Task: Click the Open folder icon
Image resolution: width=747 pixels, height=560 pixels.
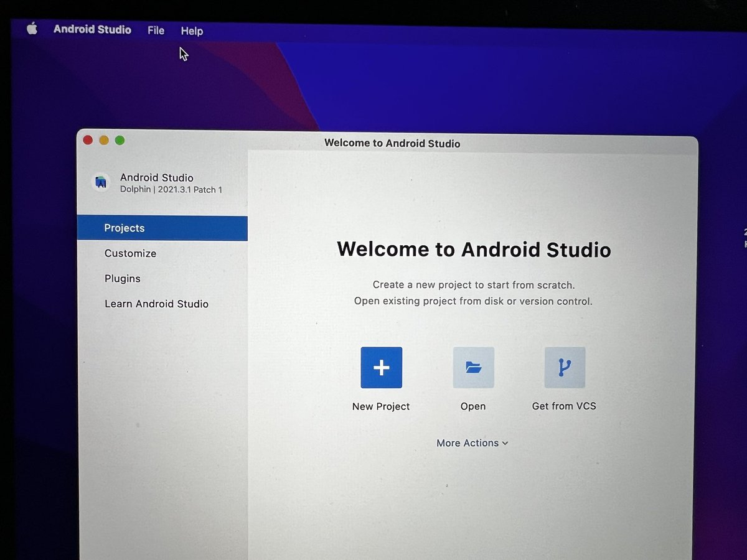Action: (x=473, y=368)
